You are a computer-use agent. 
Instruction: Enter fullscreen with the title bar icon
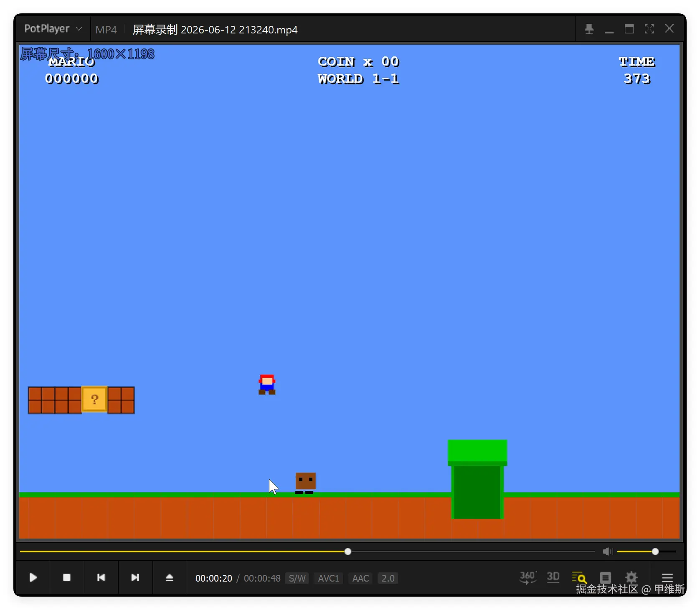(x=649, y=29)
